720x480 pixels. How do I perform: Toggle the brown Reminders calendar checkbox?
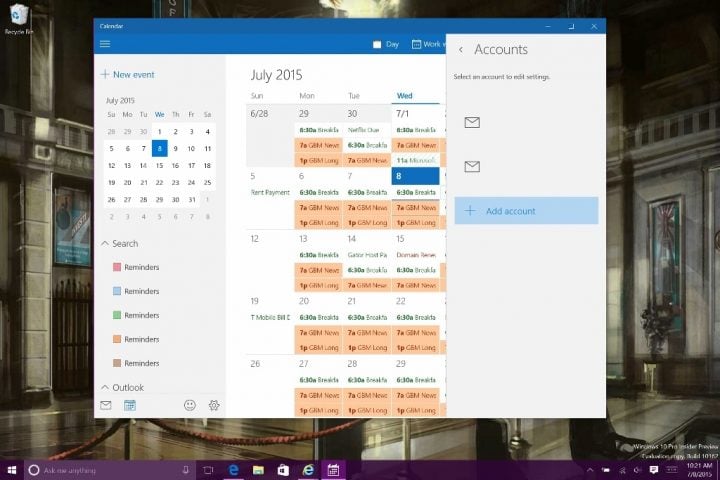tap(117, 363)
